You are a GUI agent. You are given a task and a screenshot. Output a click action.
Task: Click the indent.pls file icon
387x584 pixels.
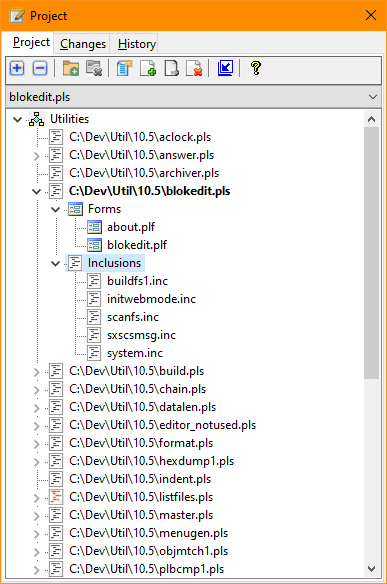(56, 479)
